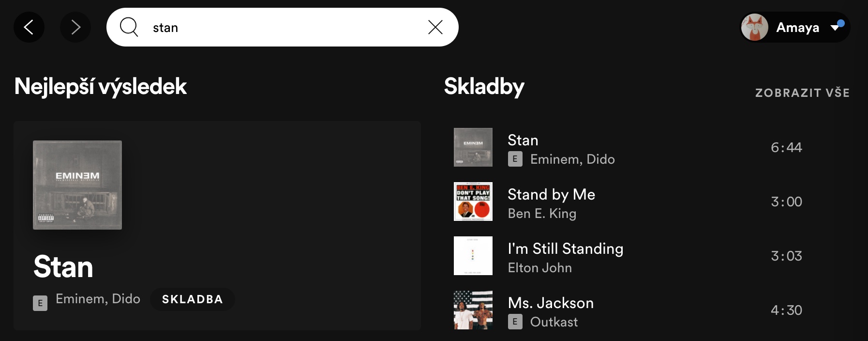
Task: Expand the Amaya account dropdown arrow
Action: tap(835, 28)
